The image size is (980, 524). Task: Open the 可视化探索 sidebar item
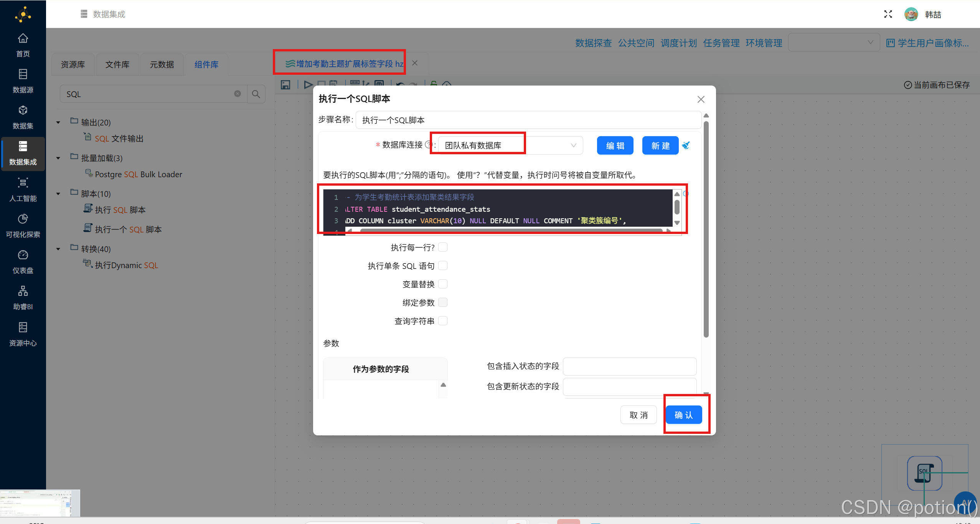pos(23,226)
